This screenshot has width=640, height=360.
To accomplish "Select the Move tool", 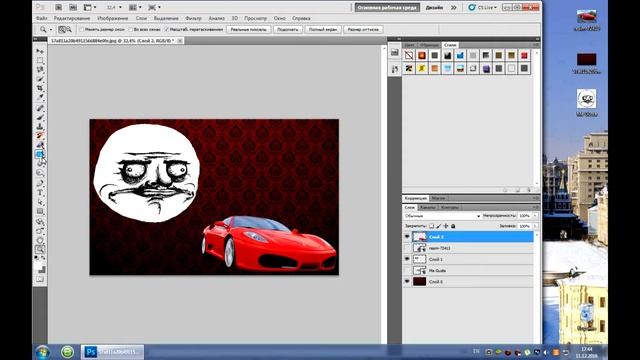I will (x=40, y=51).
